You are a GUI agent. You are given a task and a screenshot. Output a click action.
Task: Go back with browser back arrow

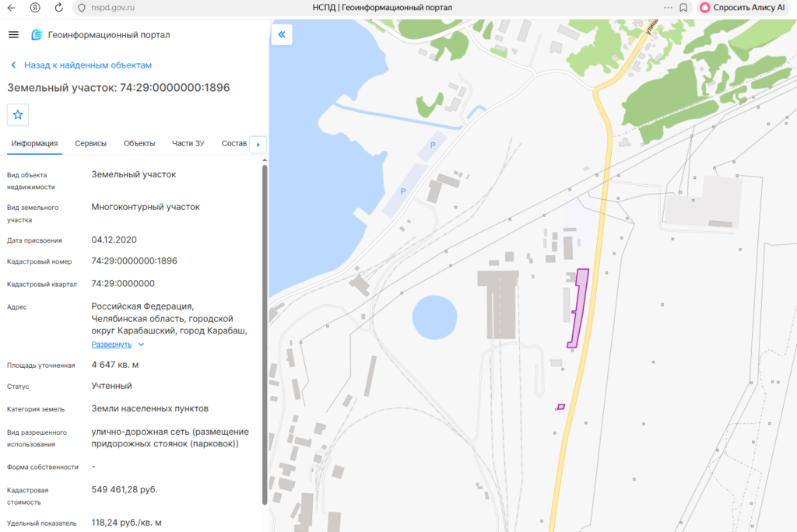pyautogui.click(x=11, y=8)
